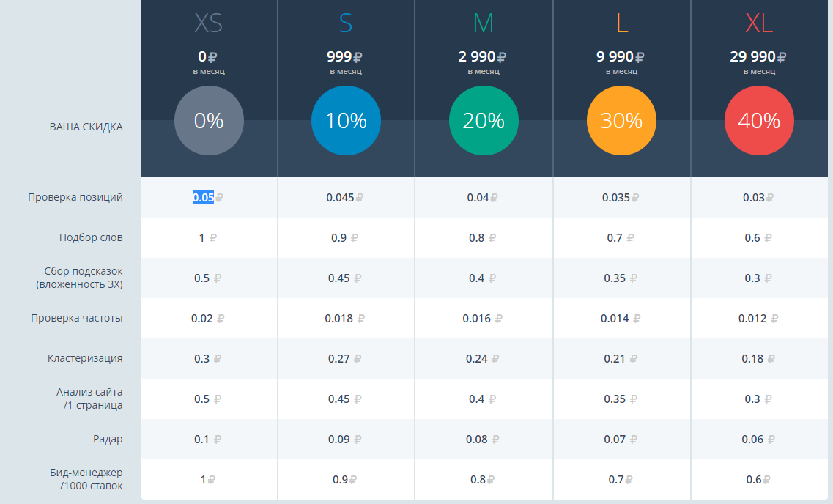
Task: Click the gray 0% discount circle
Action: point(209,121)
